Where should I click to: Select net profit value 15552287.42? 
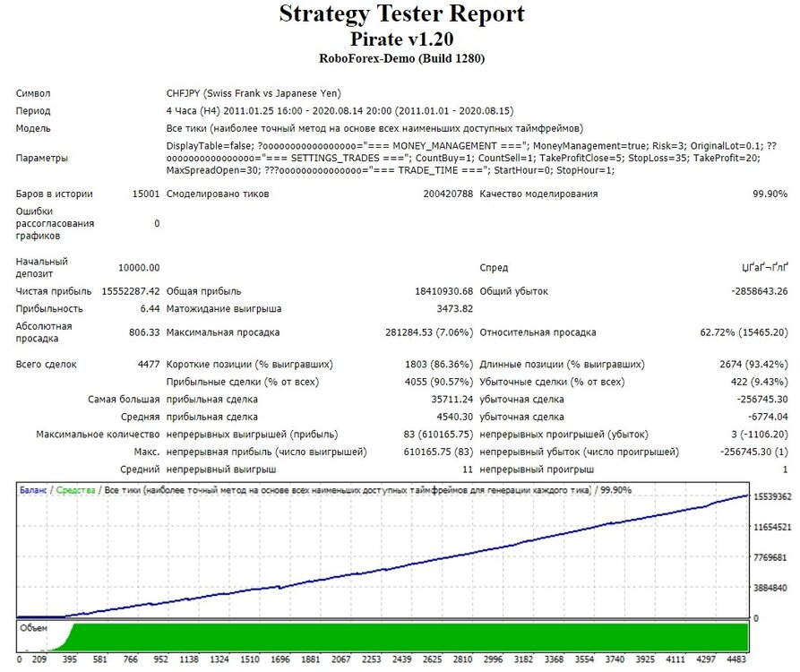tap(131, 291)
